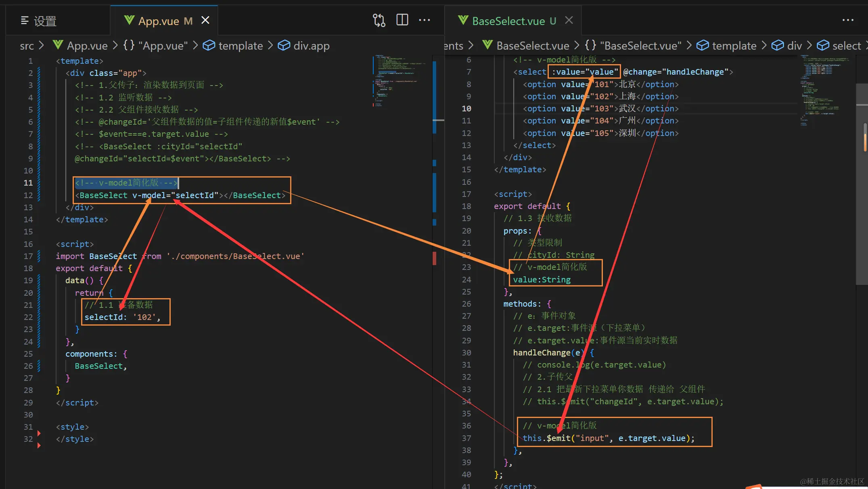Switch to the 设置 tab
This screenshot has height=489, width=868.
[39, 21]
